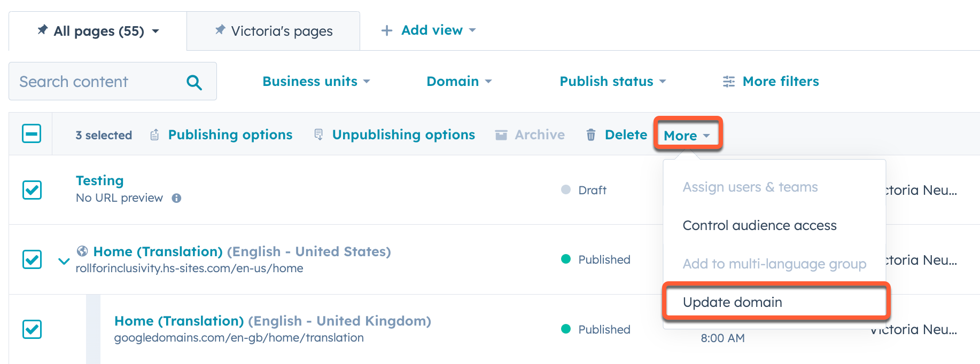Click the Publishing options icon
This screenshot has width=980, height=364.
[154, 134]
